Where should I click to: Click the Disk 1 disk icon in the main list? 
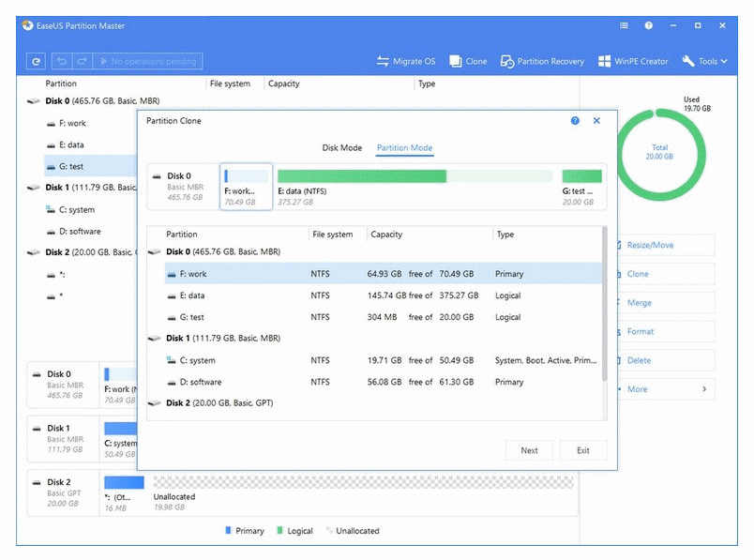pyautogui.click(x=33, y=188)
